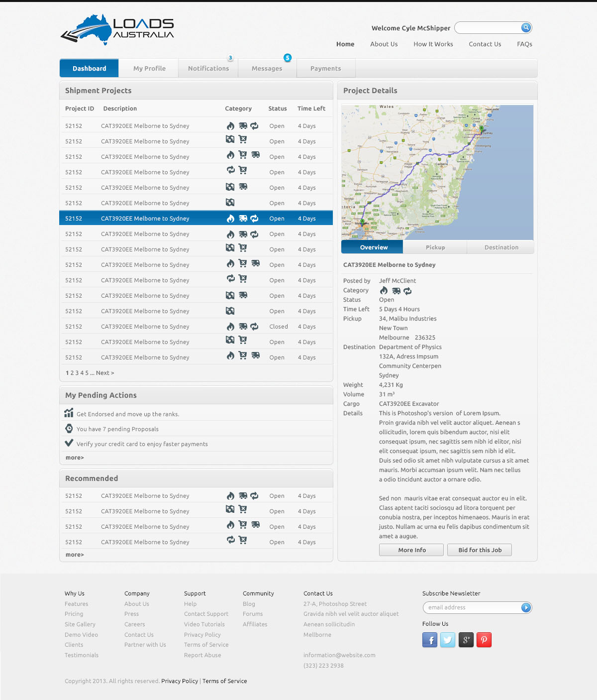Image resolution: width=597 pixels, height=700 pixels.
Task: Click the Pinterest footer icon
Action: pyautogui.click(x=484, y=640)
